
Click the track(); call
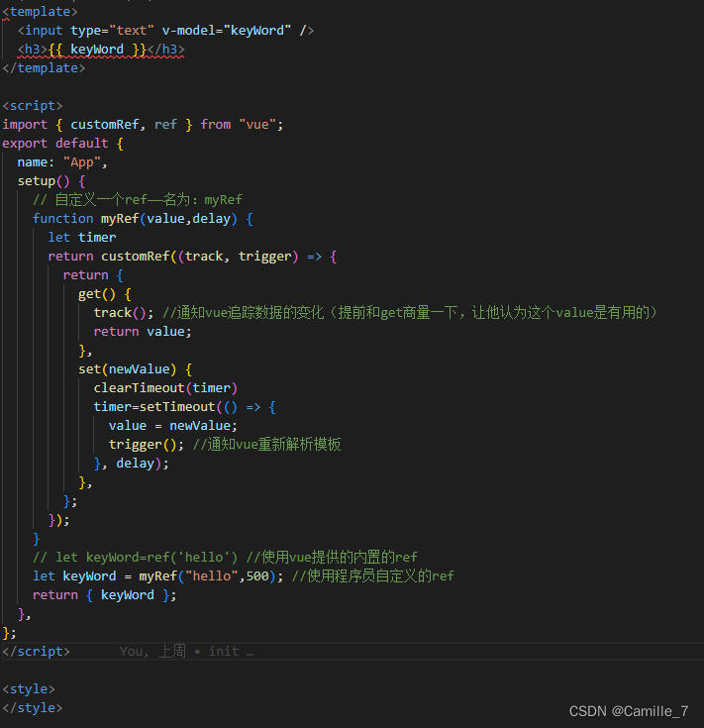click(123, 313)
